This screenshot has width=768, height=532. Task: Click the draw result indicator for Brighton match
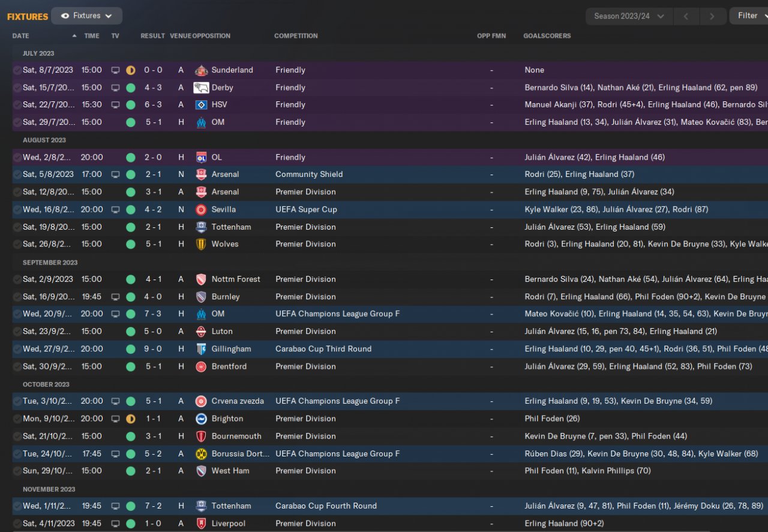[130, 419]
